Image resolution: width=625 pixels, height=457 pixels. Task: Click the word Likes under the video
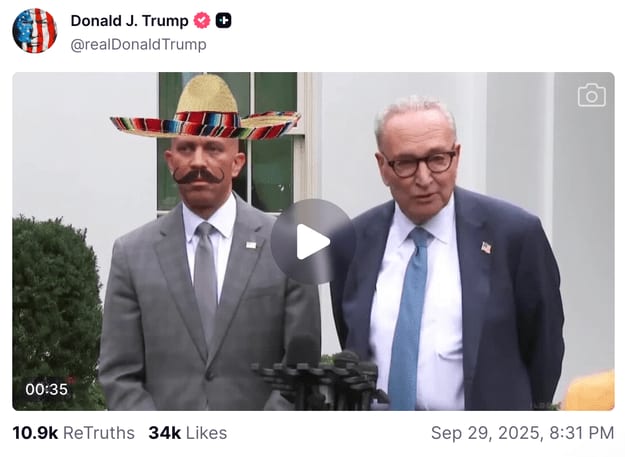point(206,433)
